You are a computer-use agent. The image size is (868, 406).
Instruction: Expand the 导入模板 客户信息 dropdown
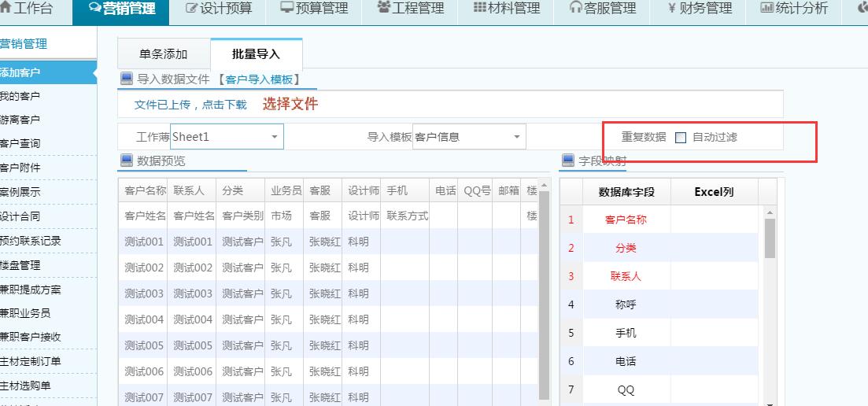[517, 137]
